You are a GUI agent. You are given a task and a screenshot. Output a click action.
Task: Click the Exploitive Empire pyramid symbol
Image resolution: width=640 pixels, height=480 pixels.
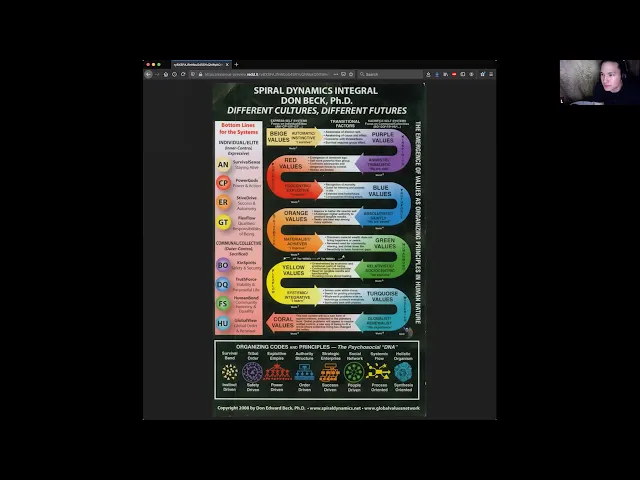point(277,372)
